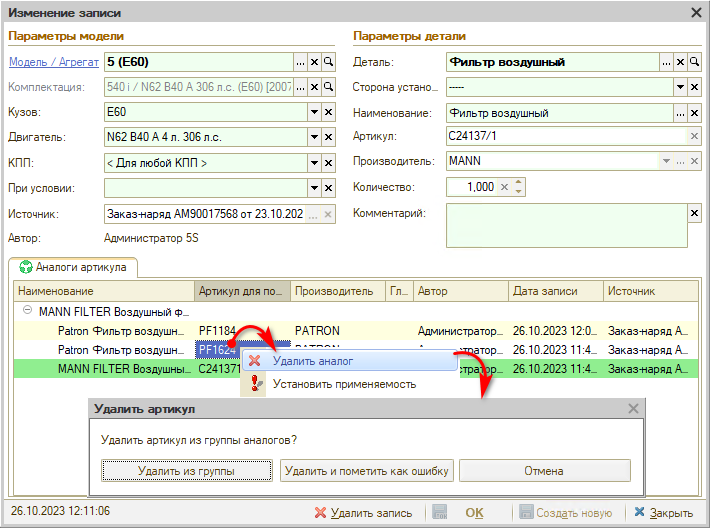Clear the Наименование field
This screenshot has height=528, width=710.
[x=694, y=113]
